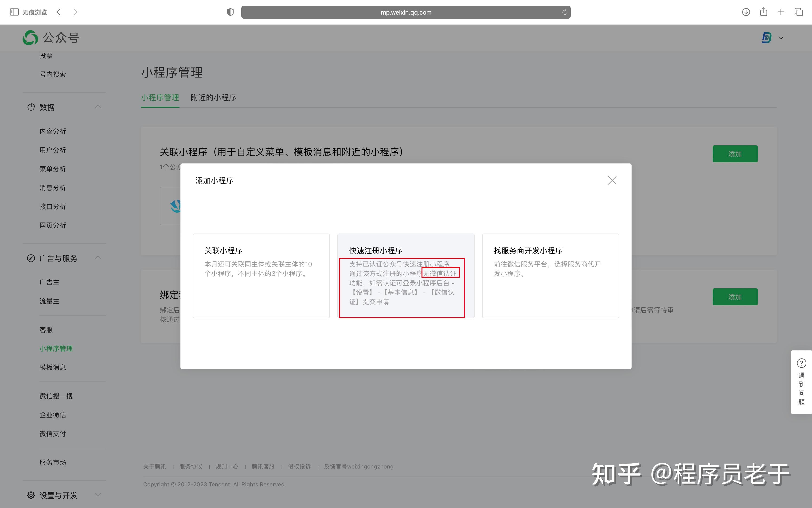Open 号内搜索 in the sidebar
The width and height of the screenshot is (812, 508).
[x=53, y=74]
